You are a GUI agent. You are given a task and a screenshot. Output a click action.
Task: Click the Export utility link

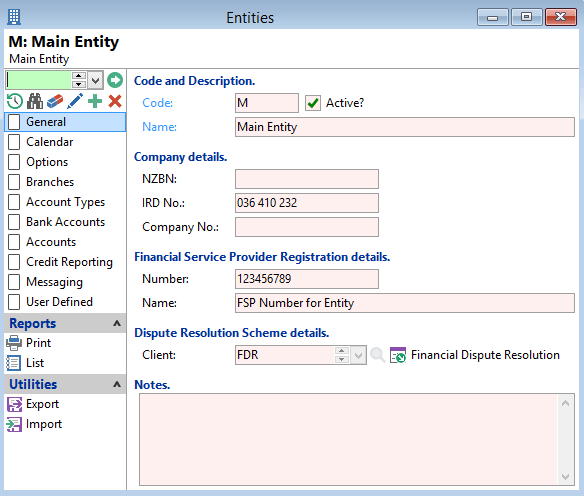coord(42,404)
